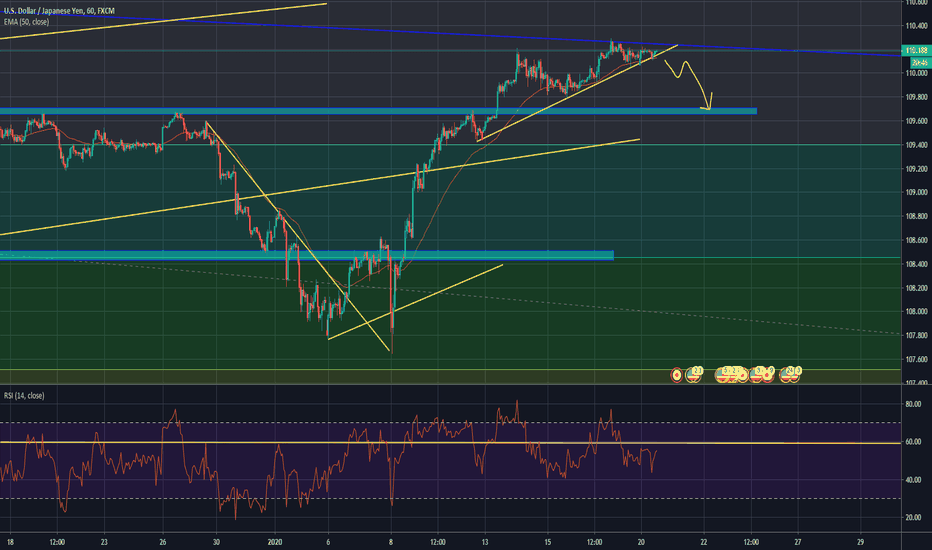The image size is (932, 550).
Task: Click the leftmost red economic event marker
Action: (677, 374)
